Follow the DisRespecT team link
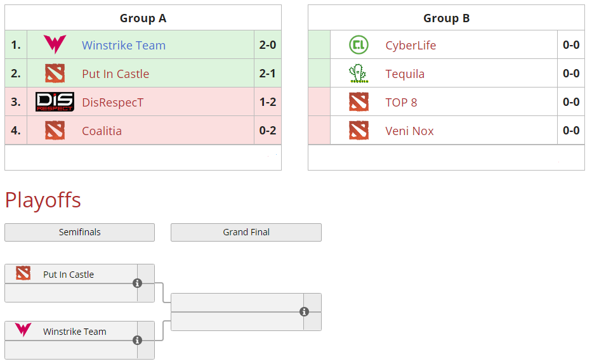Viewport: 592px width, 364px height. click(x=113, y=103)
